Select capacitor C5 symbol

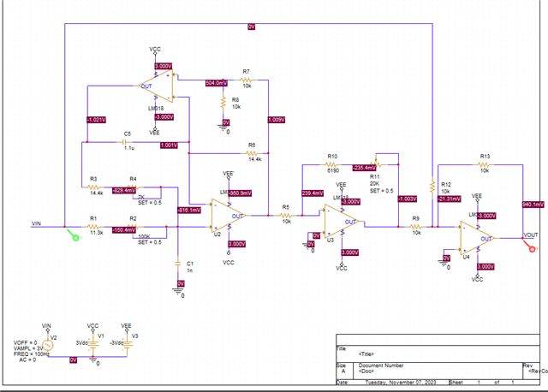124,142
